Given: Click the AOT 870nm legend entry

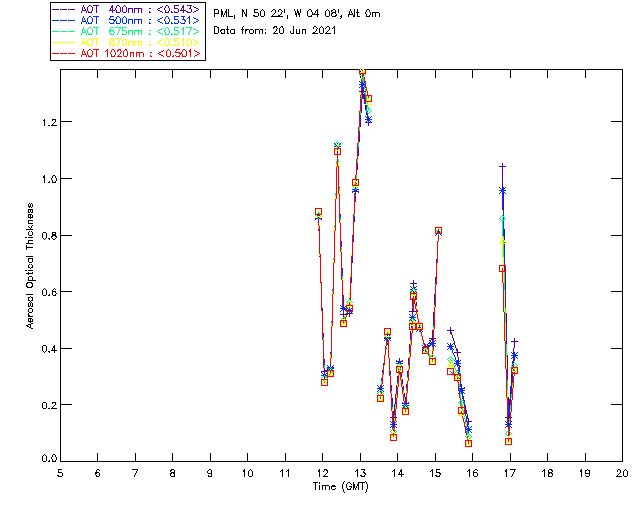Looking at the screenshot, I should click(127, 42).
